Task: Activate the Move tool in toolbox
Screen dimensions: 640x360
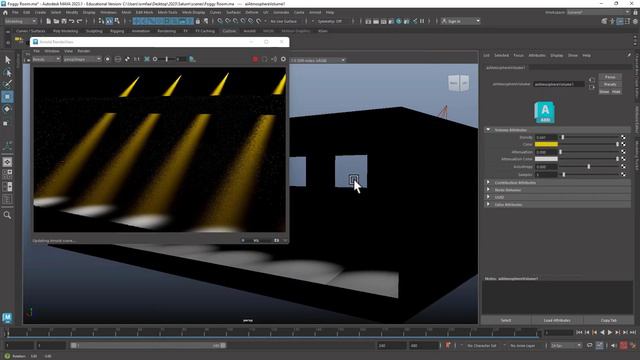Action: pyautogui.click(x=7, y=97)
